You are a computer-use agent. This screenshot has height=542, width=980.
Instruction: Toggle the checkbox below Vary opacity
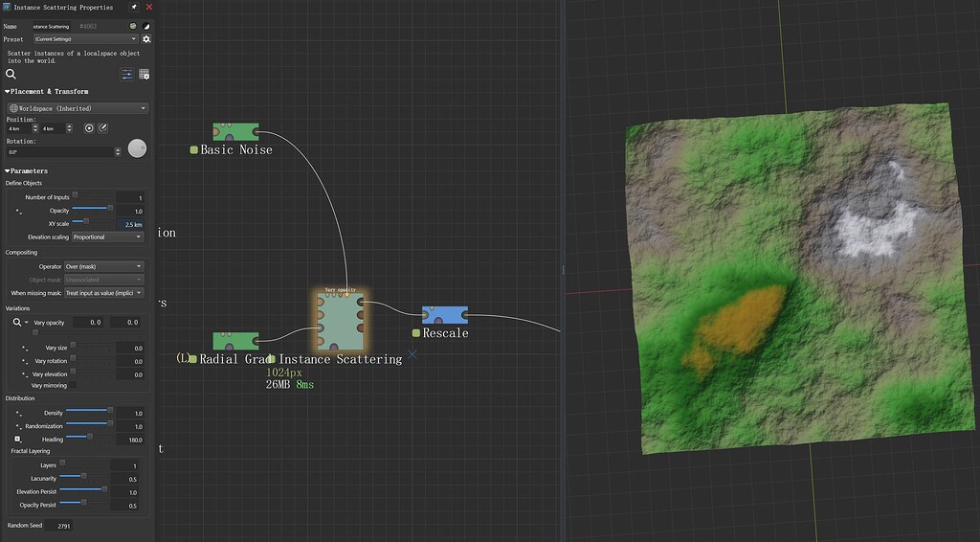pos(35,332)
